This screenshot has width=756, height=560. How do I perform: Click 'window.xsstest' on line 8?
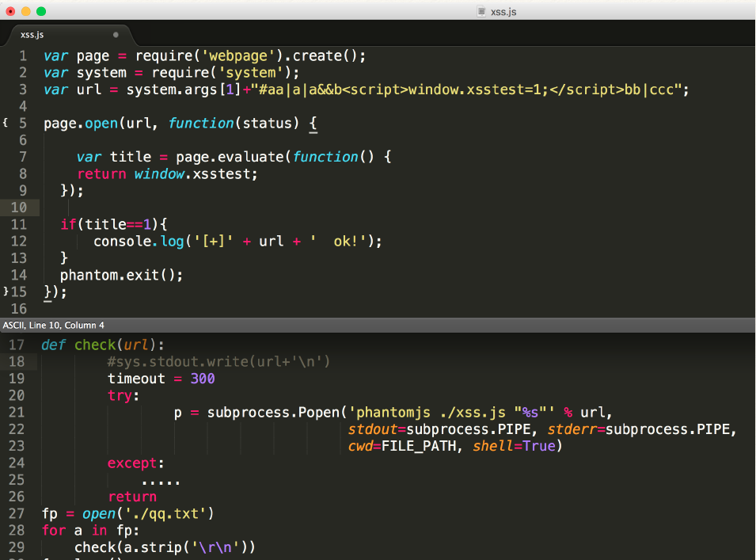pyautogui.click(x=192, y=174)
